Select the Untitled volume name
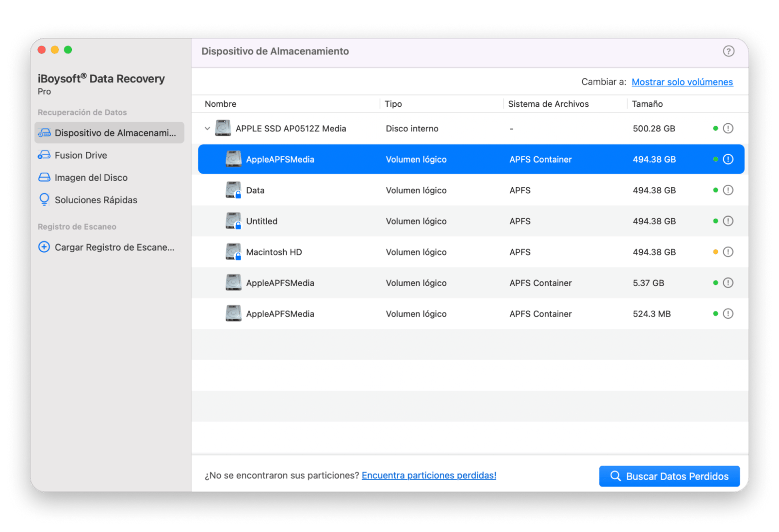Screen dimensions: 779x532 click(262, 221)
